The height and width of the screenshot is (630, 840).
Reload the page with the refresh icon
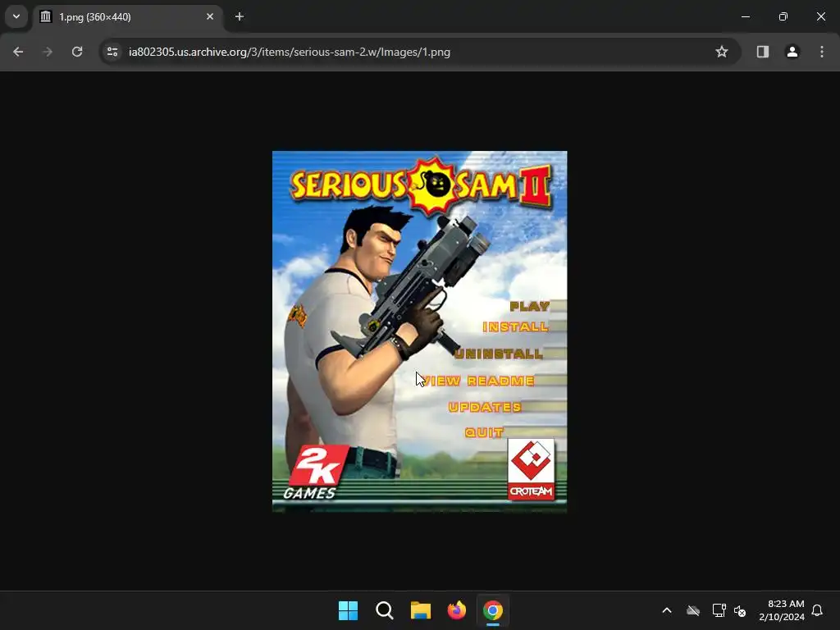77,52
